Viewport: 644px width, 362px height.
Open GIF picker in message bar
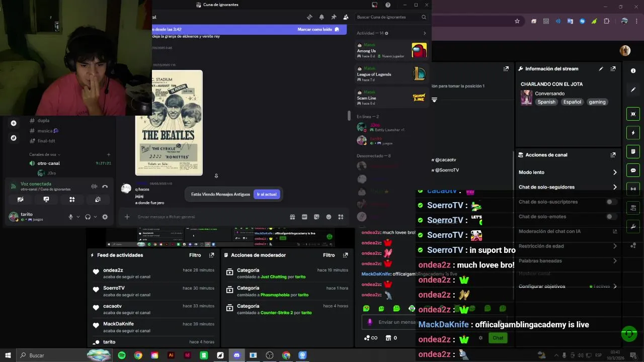coord(304,217)
